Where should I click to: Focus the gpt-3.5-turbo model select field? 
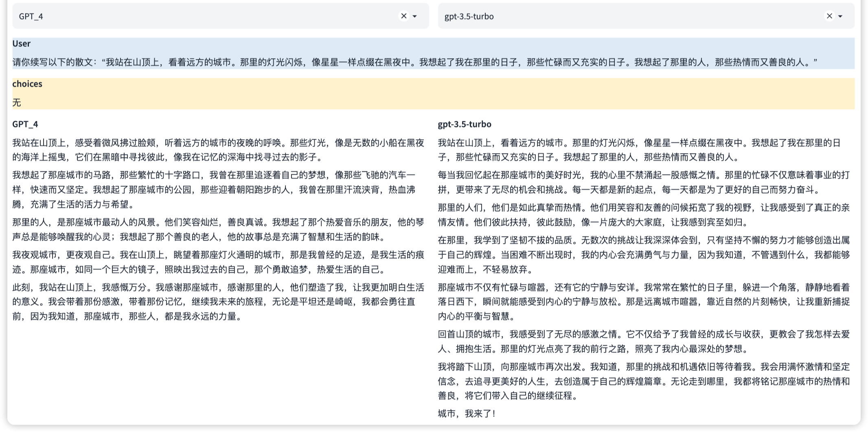pyautogui.click(x=646, y=16)
